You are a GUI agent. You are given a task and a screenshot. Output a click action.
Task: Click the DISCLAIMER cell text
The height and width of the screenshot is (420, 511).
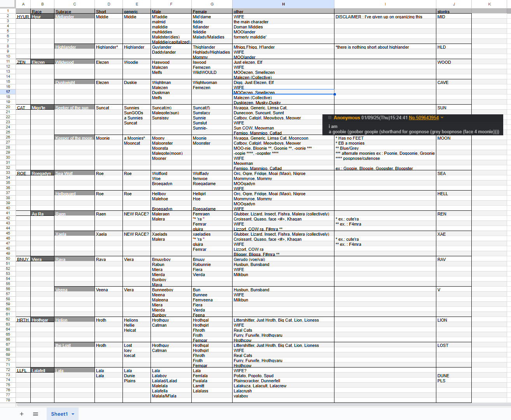(379, 17)
